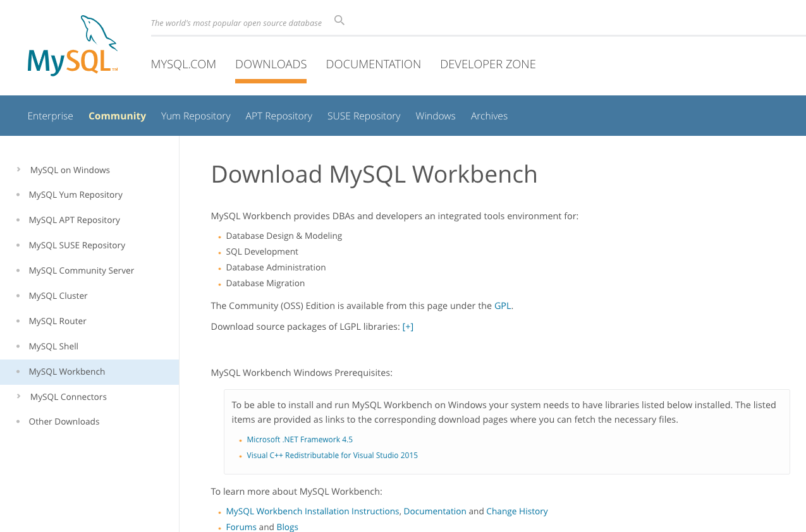
Task: Open MySQL Community Server sidebar link
Action: coord(82,270)
